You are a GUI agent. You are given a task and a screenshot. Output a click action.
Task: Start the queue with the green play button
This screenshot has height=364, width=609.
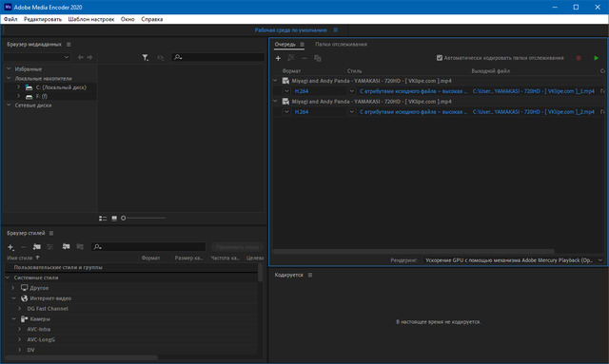click(x=597, y=58)
